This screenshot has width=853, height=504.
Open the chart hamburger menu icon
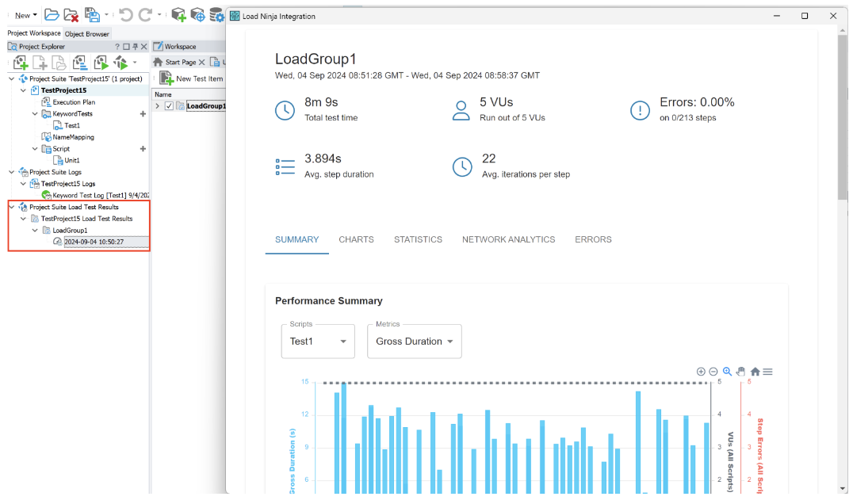tap(767, 372)
